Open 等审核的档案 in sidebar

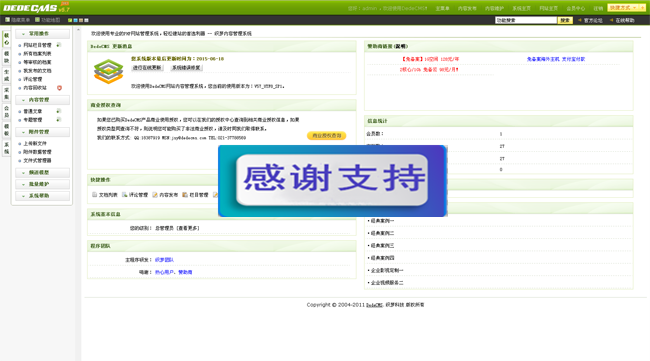point(37,62)
